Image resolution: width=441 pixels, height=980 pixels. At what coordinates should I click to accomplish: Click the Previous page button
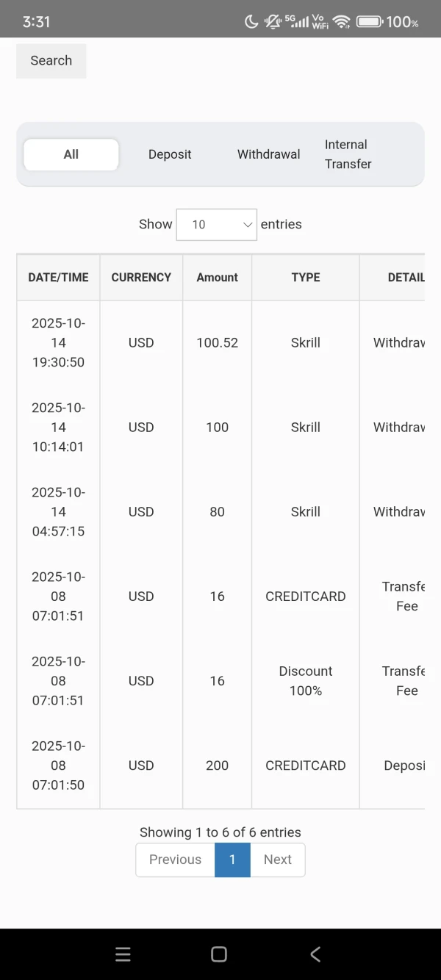point(175,860)
